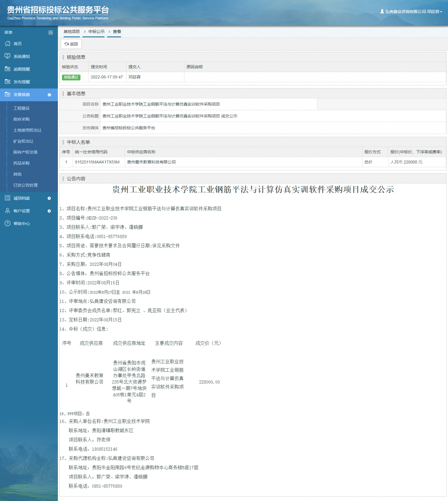Click the icon beside 交易信息
Screen dimensions: 448x501
7,94
